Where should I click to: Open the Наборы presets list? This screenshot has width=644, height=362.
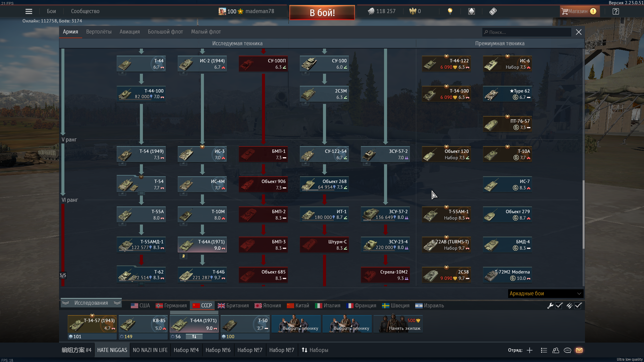pos(315,350)
